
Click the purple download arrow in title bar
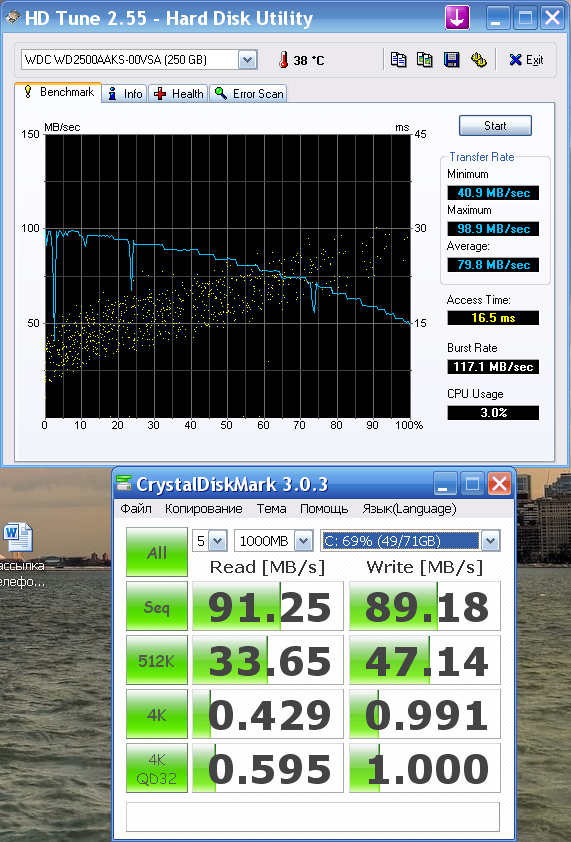coord(457,18)
